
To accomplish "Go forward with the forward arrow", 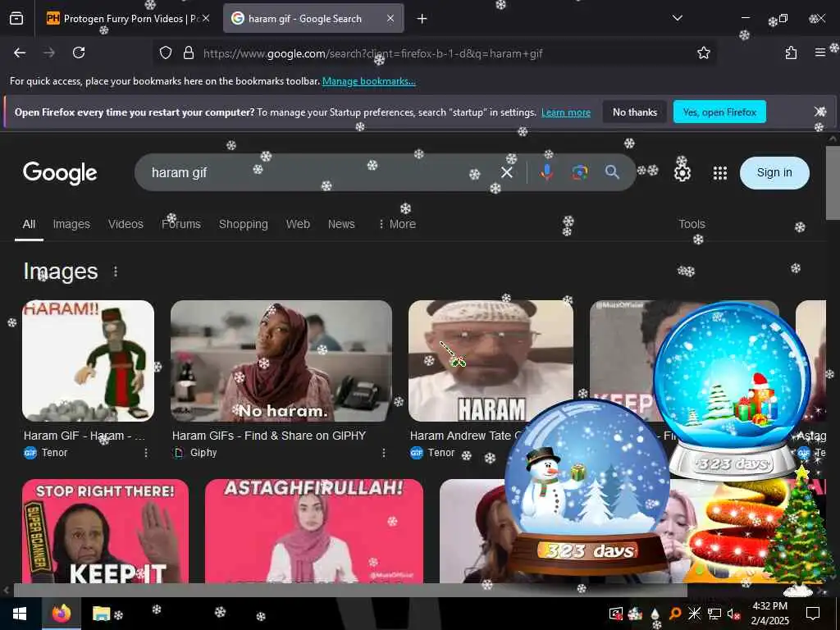I will click(x=49, y=52).
